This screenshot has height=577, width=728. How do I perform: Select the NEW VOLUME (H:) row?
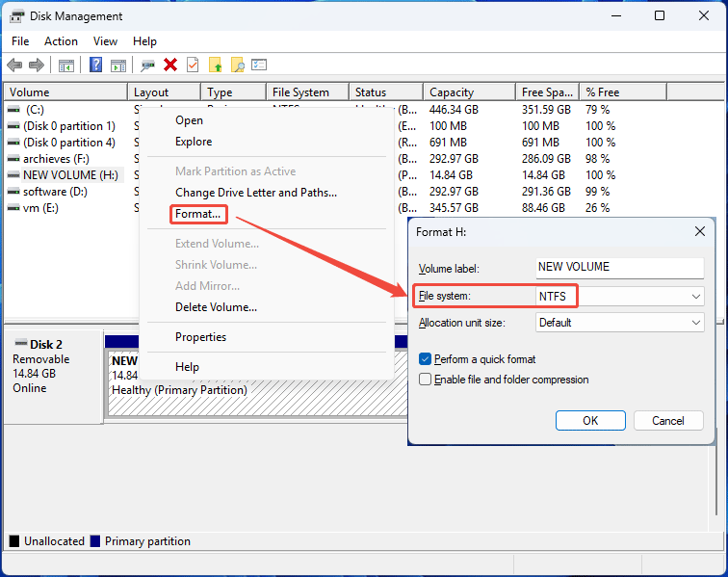[70, 175]
